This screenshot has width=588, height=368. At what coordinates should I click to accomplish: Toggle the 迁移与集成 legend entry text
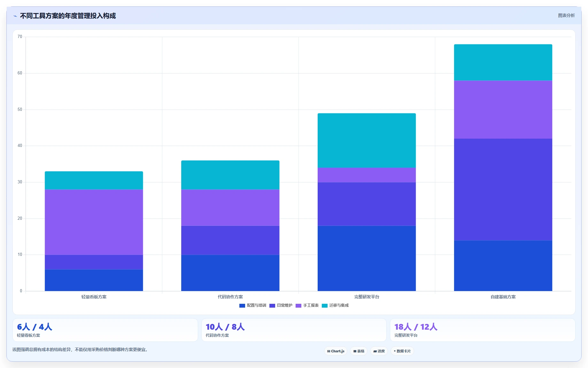click(339, 305)
